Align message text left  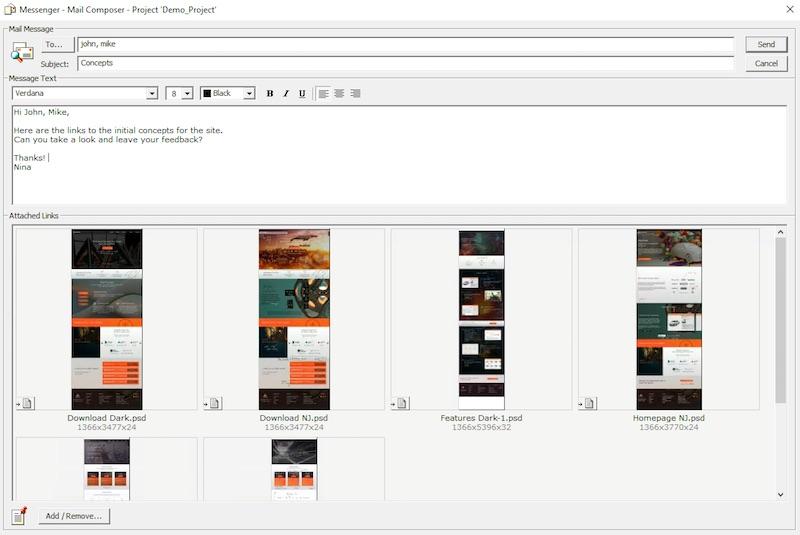323,94
